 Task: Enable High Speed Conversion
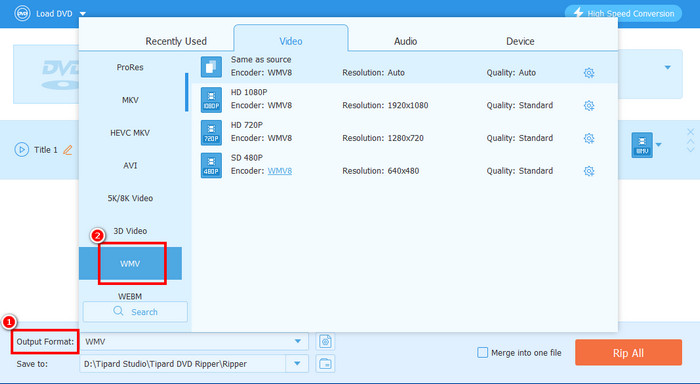tap(623, 13)
